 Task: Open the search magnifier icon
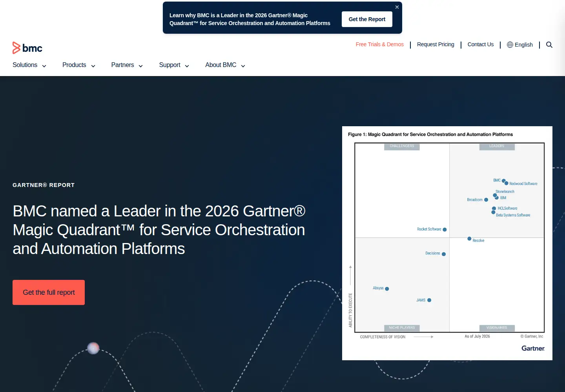(x=549, y=45)
